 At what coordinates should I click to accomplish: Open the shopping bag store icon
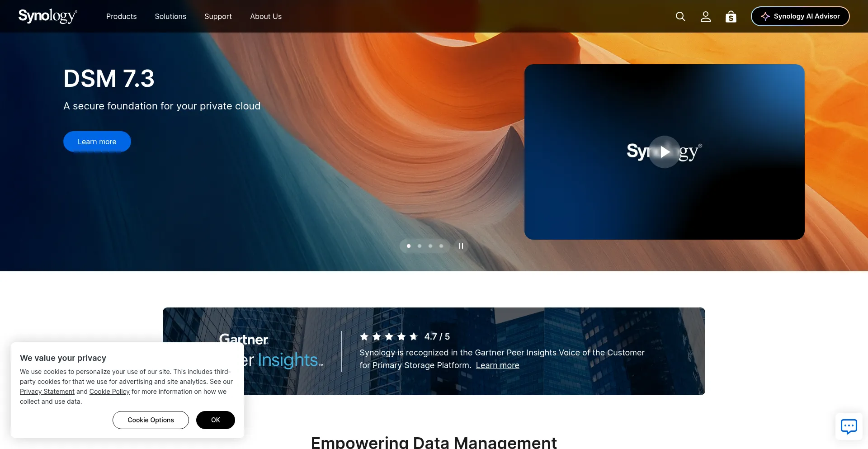[731, 17]
